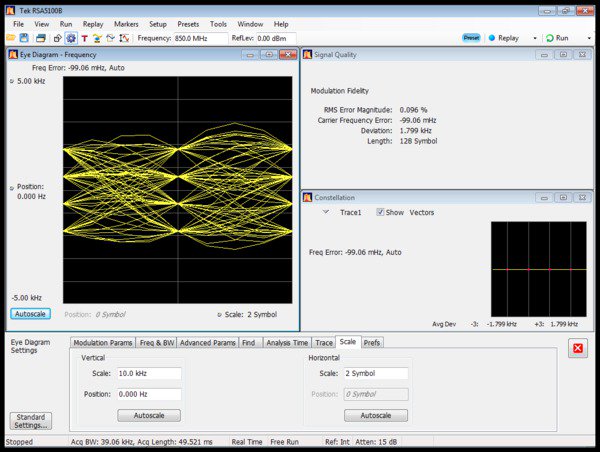Viewport: 600px width, 452px height.
Task: Click the Standard Settings button
Action: point(29,421)
